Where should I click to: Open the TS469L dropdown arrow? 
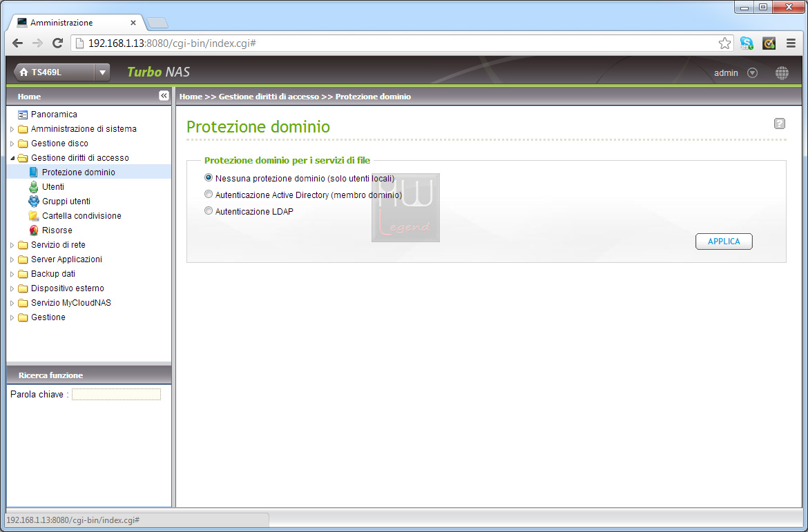point(102,72)
